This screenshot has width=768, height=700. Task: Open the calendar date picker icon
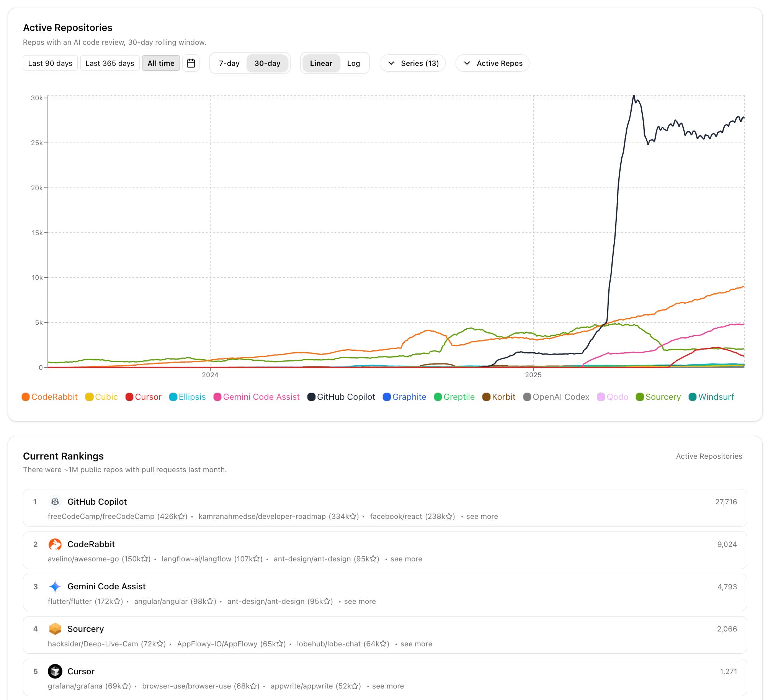pos(191,63)
